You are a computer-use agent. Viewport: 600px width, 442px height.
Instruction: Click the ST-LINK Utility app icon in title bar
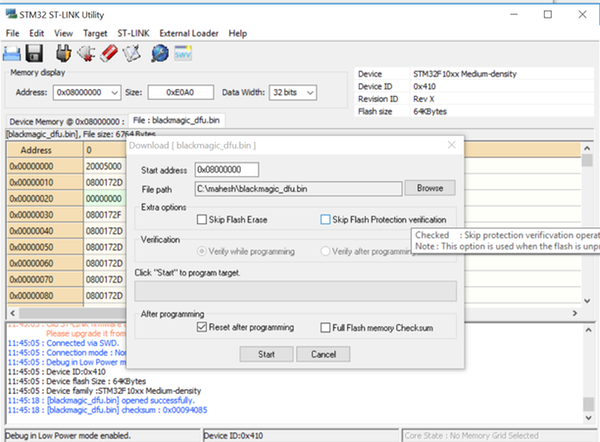click(x=11, y=15)
